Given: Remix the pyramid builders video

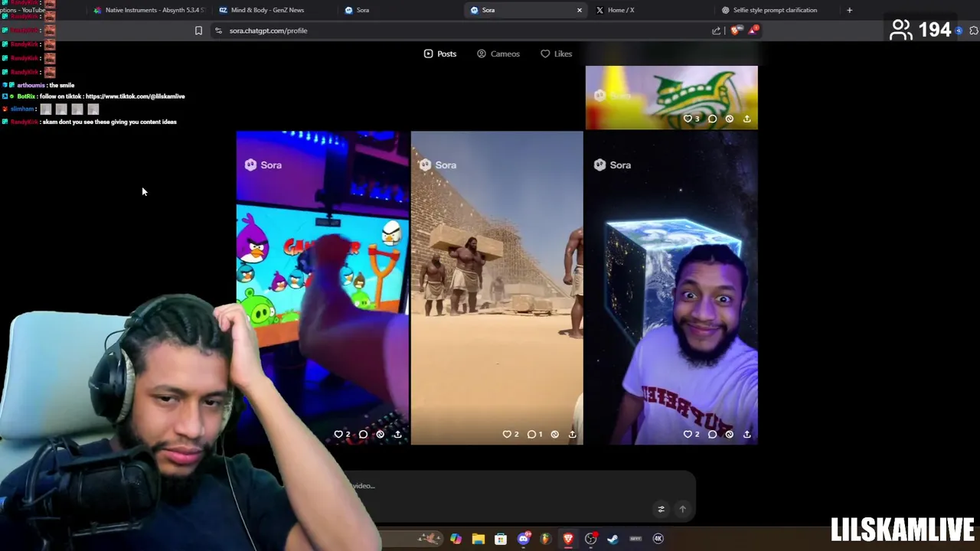Looking at the screenshot, I should (x=555, y=434).
